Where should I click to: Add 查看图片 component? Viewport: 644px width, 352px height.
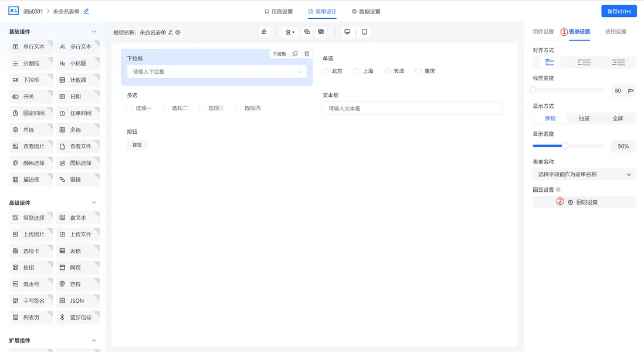coord(31,146)
